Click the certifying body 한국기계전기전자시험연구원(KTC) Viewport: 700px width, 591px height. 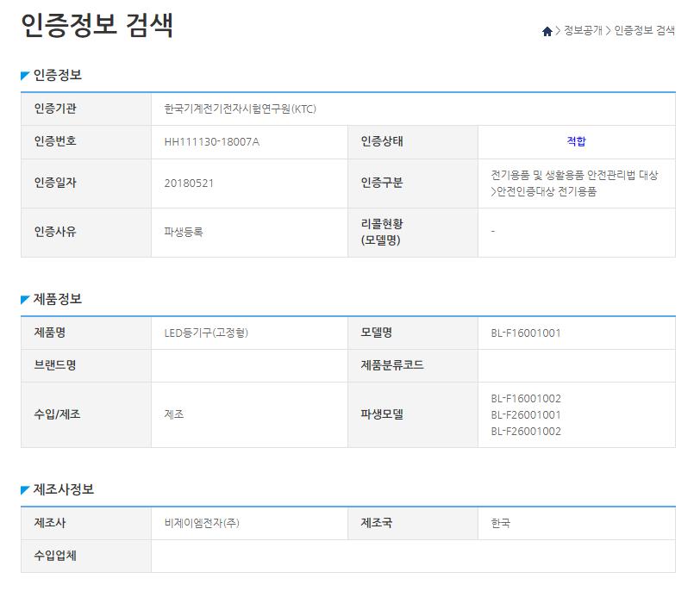241,109
